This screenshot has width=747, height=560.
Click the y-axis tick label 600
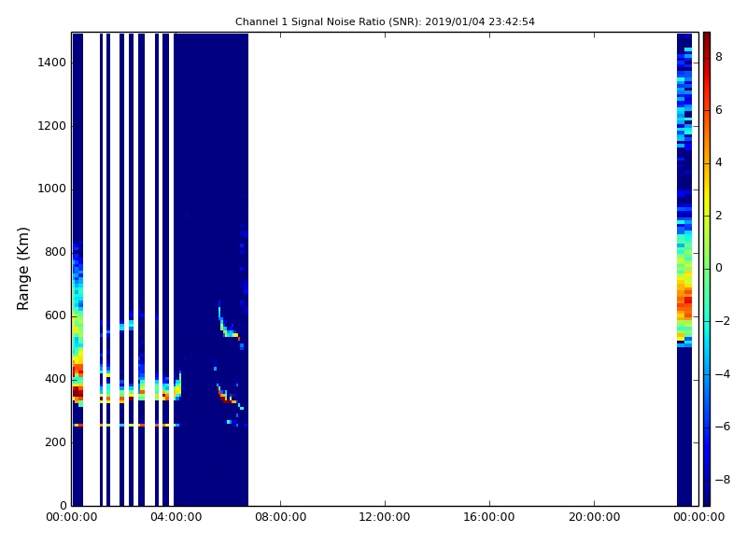(55, 315)
